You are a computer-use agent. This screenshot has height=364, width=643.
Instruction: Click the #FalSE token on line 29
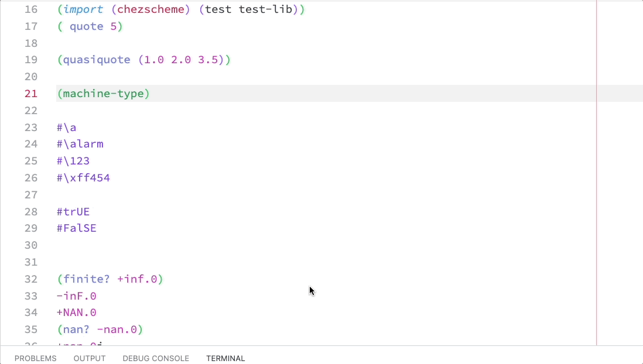click(x=76, y=228)
